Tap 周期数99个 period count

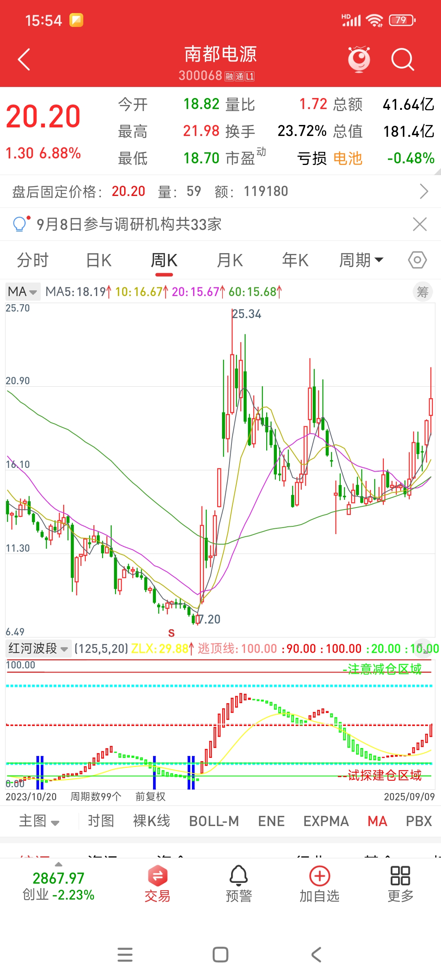pyautogui.click(x=96, y=797)
